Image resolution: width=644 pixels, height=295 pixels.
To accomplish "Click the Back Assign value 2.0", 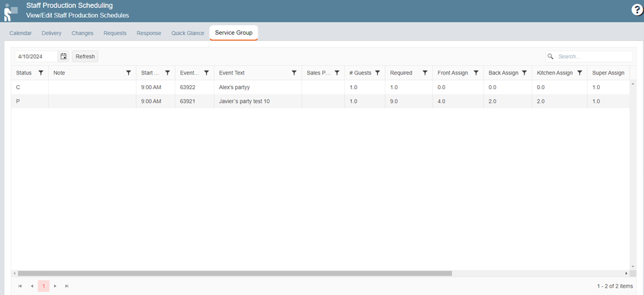I will click(493, 101).
